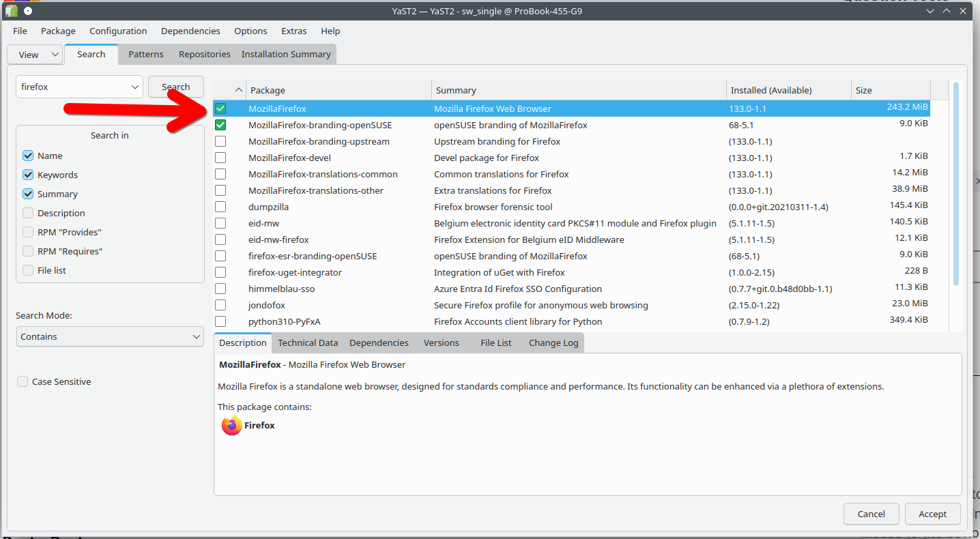The width and height of the screenshot is (980, 539).
Task: Switch to the Repositories tab
Action: point(205,55)
